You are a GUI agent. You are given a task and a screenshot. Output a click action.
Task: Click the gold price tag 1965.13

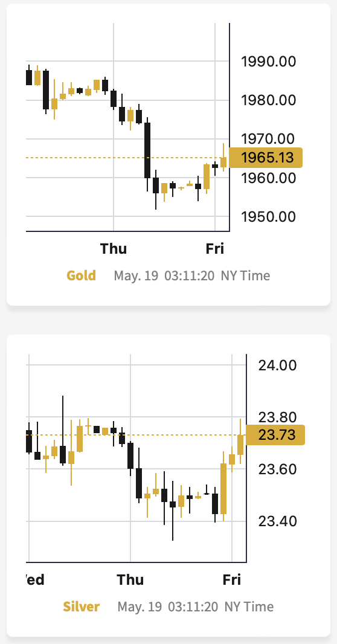tap(266, 158)
